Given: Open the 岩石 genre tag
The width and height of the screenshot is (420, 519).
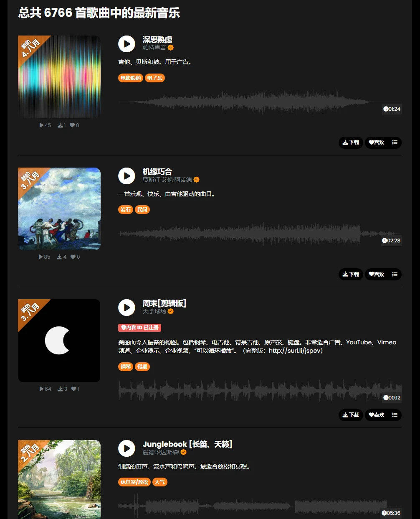Looking at the screenshot, I should (126, 210).
